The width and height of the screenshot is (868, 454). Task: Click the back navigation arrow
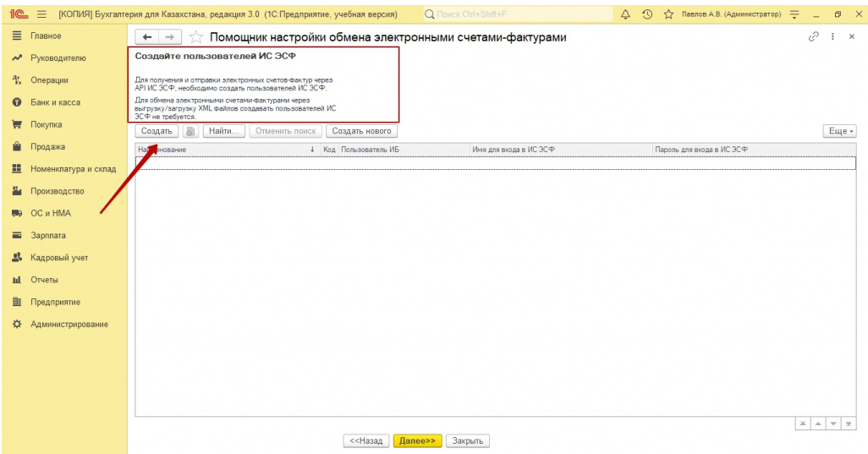(147, 38)
